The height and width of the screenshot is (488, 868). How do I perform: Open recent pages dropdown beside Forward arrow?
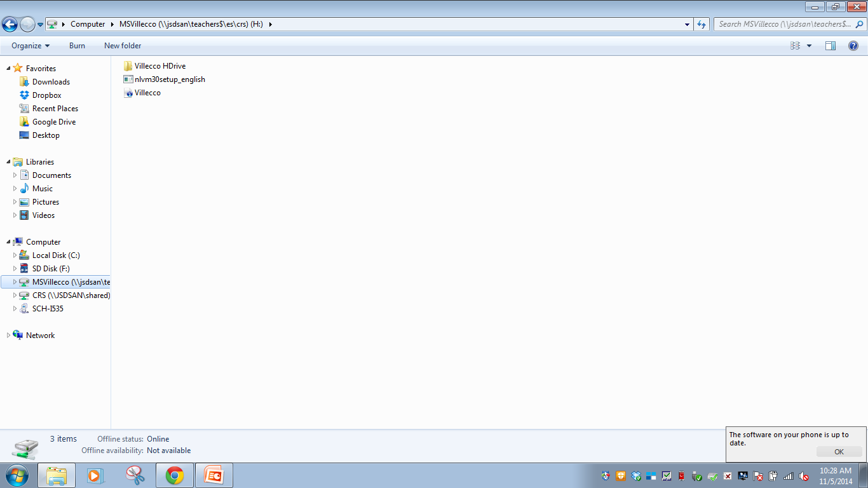(40, 25)
